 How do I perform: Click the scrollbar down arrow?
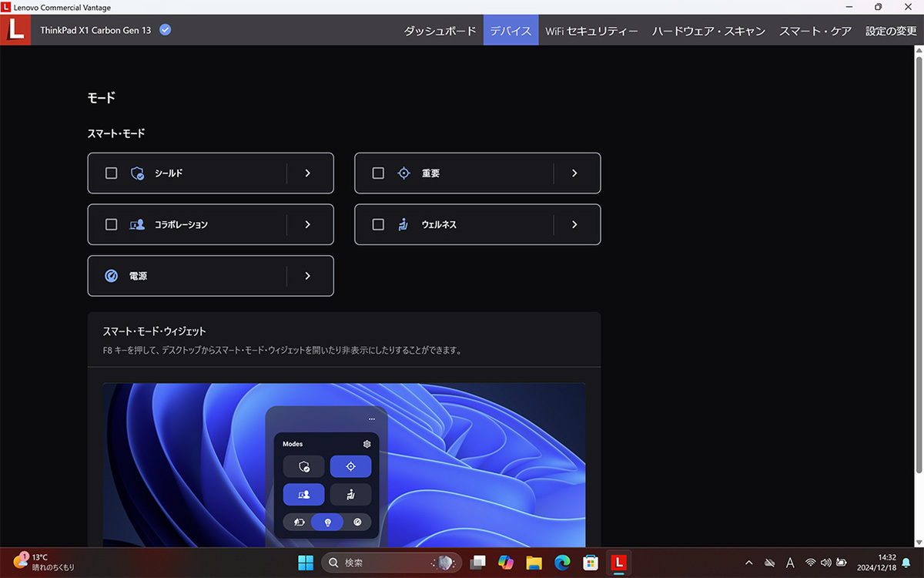pos(918,542)
